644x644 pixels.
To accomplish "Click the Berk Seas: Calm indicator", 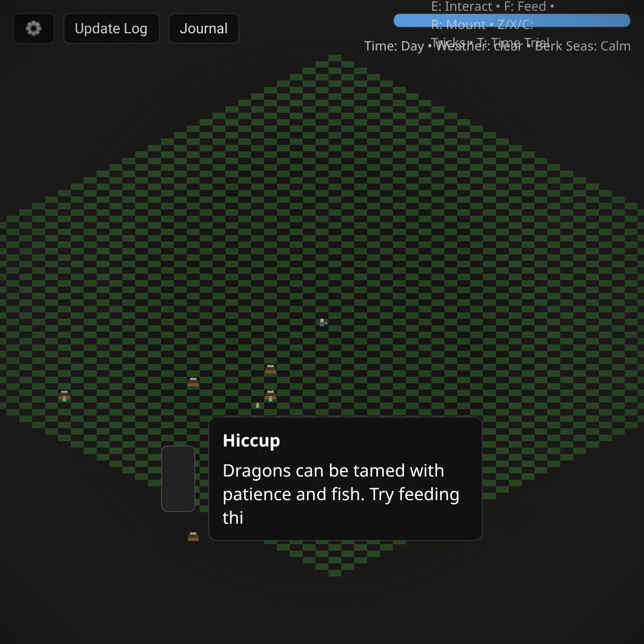I will [x=583, y=46].
